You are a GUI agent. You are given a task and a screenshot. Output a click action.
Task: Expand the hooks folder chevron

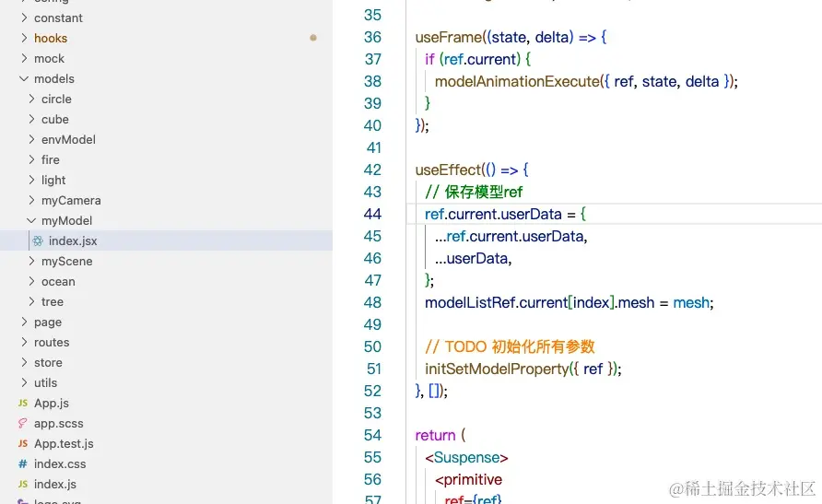click(24, 38)
